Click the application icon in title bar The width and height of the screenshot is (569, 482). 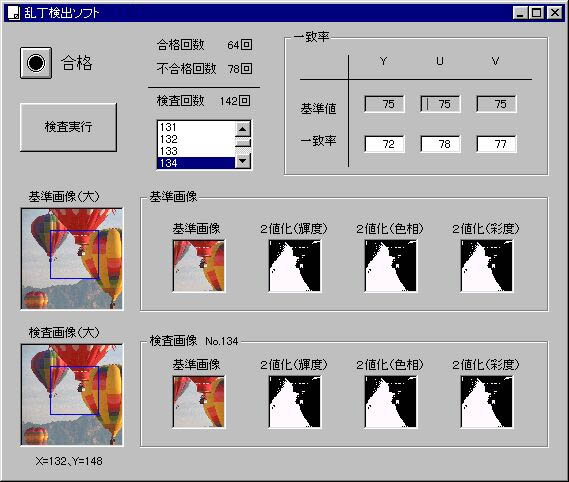[14, 13]
